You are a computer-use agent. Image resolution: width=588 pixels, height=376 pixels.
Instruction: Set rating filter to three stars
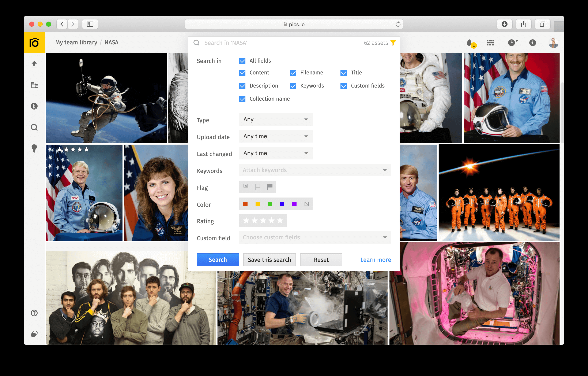click(x=263, y=220)
